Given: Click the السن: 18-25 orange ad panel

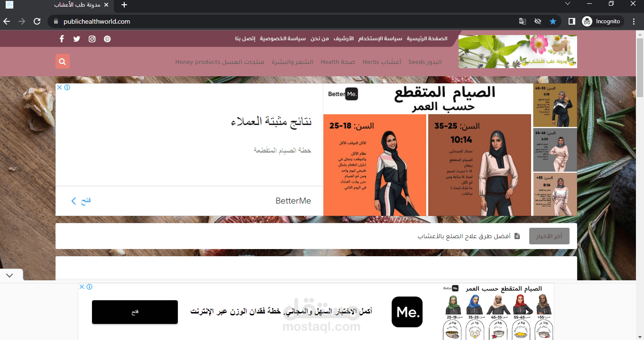Looking at the screenshot, I should (x=375, y=165).
